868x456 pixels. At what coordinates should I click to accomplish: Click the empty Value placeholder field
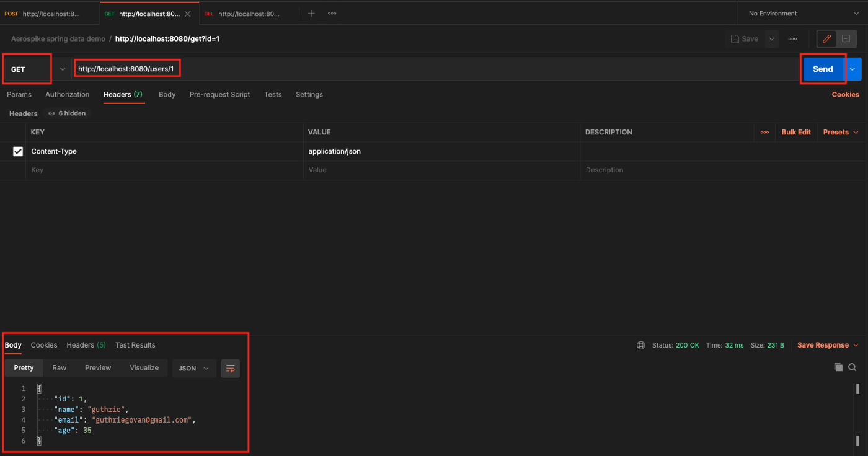click(x=441, y=170)
